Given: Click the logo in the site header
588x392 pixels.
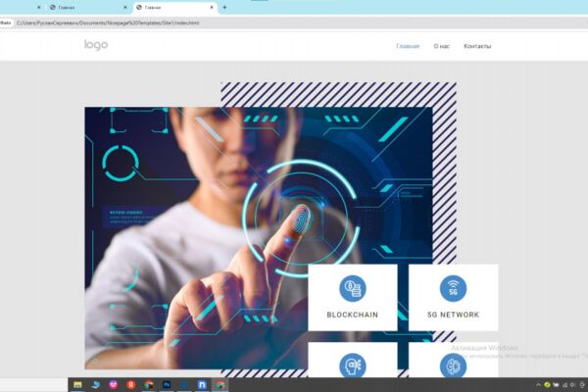Looking at the screenshot, I should tap(96, 45).
